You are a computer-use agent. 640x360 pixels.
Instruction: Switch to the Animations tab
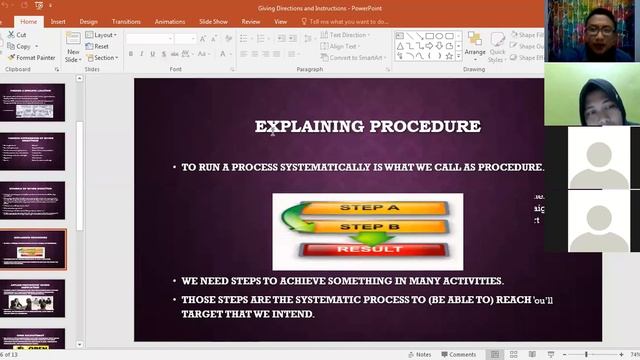pyautogui.click(x=170, y=22)
